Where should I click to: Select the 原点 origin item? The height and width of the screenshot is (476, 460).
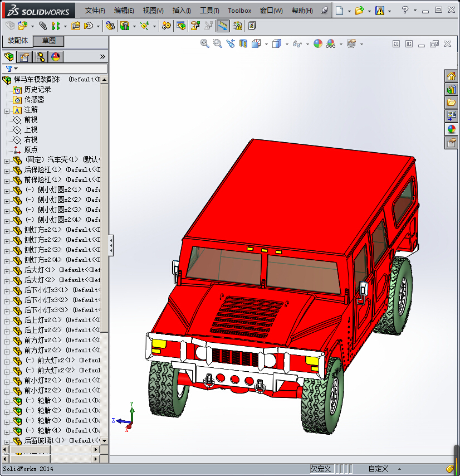(x=31, y=150)
